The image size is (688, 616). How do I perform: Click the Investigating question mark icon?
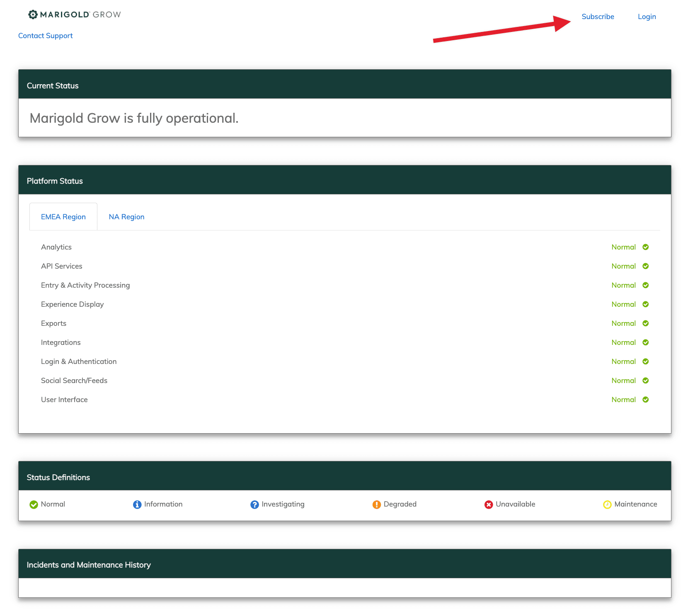[x=254, y=504]
